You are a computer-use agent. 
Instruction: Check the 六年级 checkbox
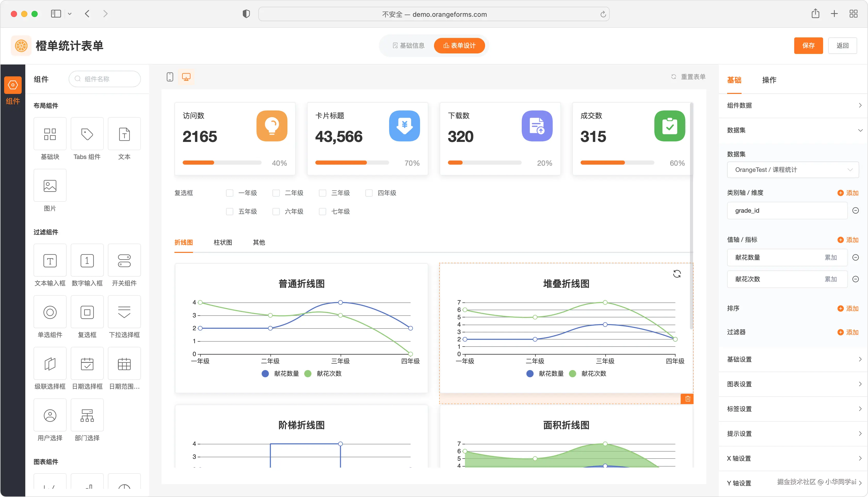[276, 212]
